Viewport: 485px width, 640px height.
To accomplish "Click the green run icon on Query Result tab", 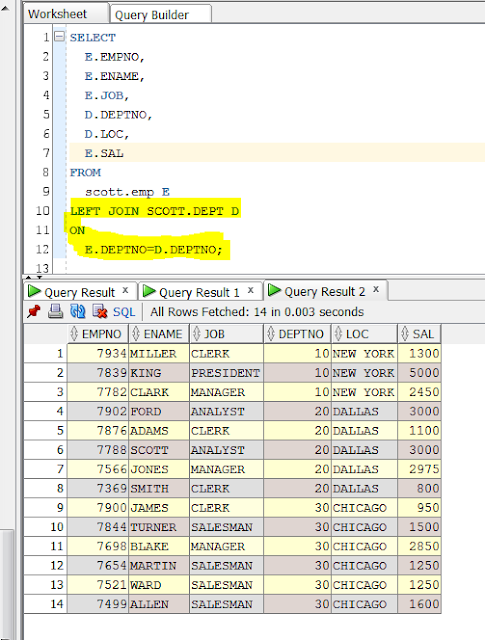I will (x=34, y=292).
